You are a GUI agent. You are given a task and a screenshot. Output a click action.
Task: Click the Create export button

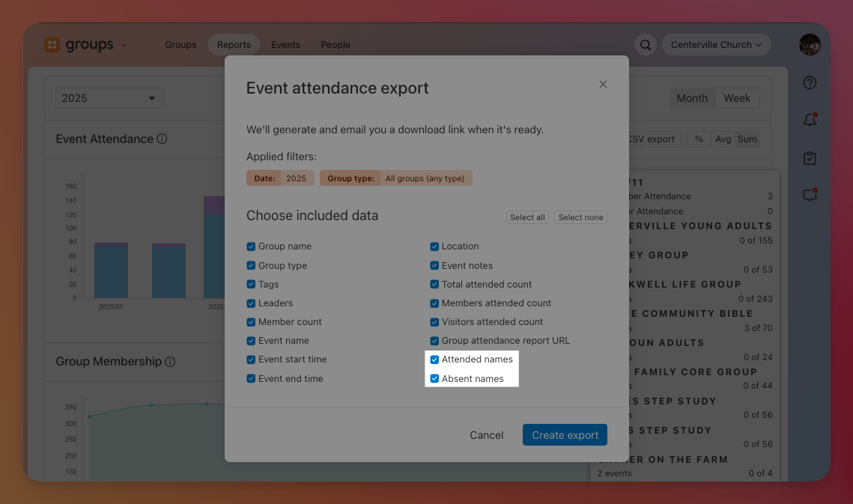565,435
